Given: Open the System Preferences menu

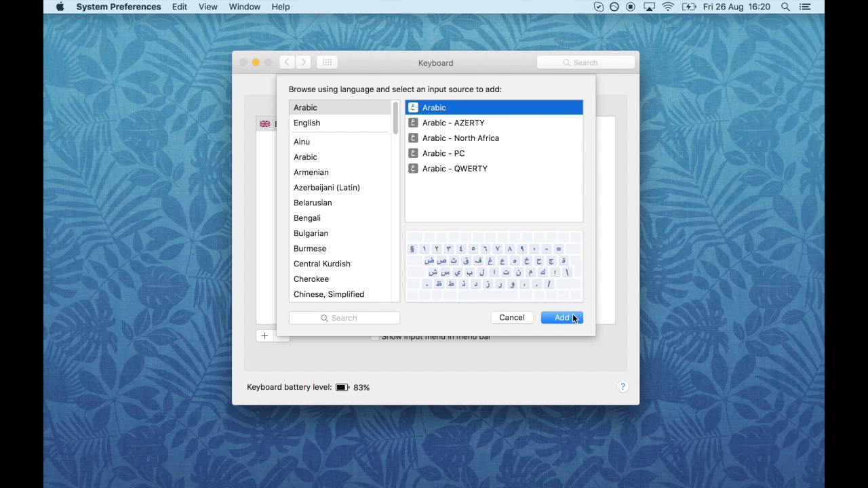Looking at the screenshot, I should pyautogui.click(x=119, y=7).
